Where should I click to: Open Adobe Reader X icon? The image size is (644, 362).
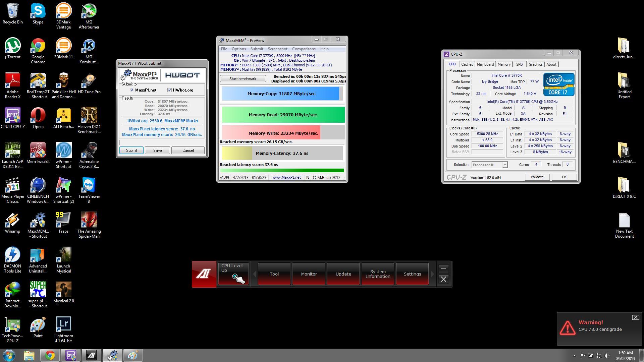click(x=13, y=86)
